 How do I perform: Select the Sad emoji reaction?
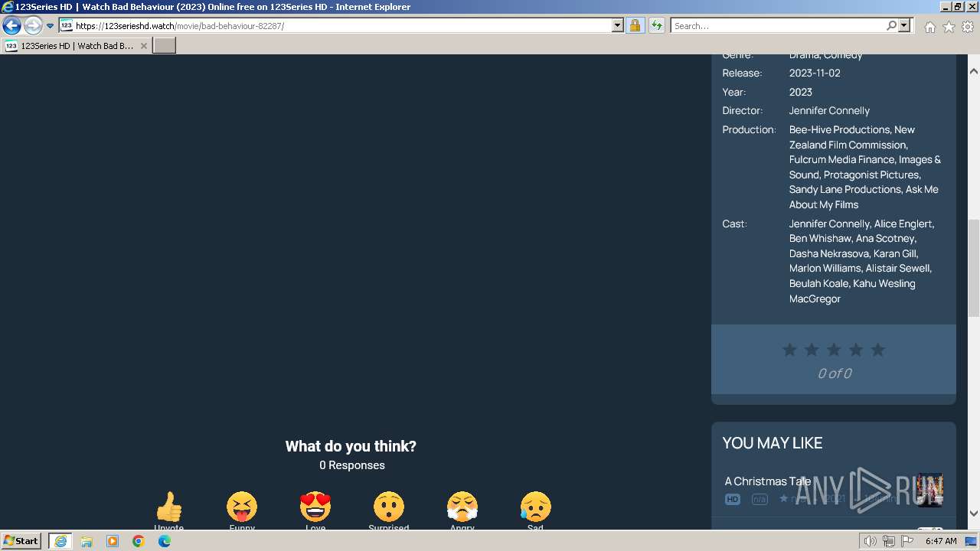(x=535, y=507)
